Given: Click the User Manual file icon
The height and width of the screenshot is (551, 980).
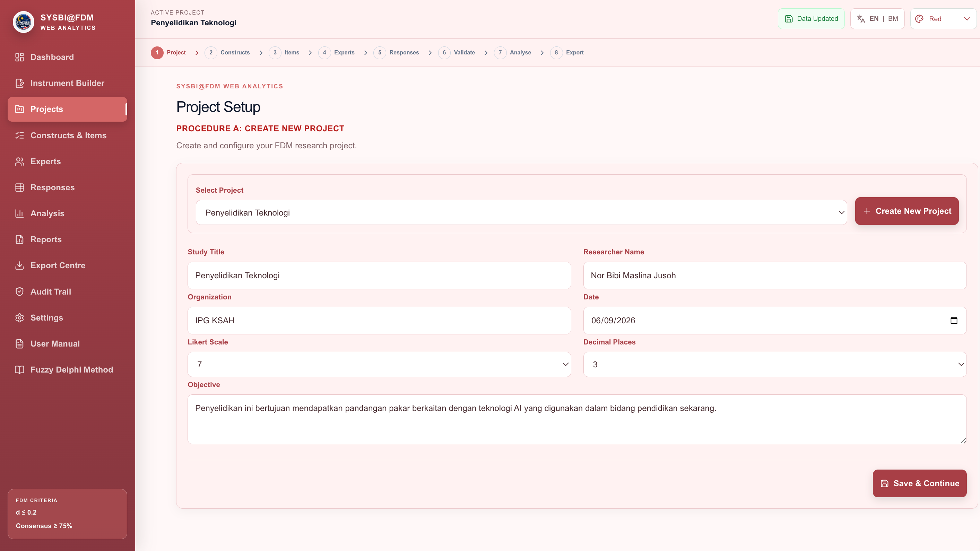Looking at the screenshot, I should coord(19,344).
